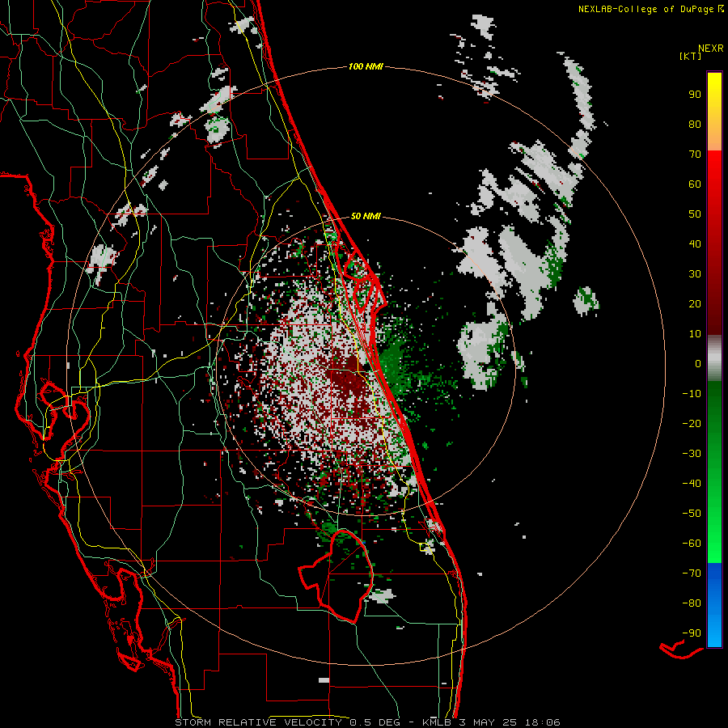Click the positive 30 scale value
Image resolution: width=728 pixels, height=728 pixels.
tap(695, 274)
